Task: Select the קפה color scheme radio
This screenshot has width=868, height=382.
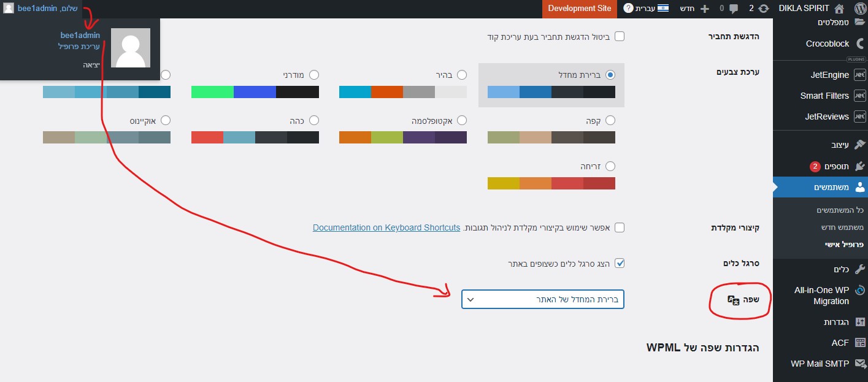Action: (610, 121)
